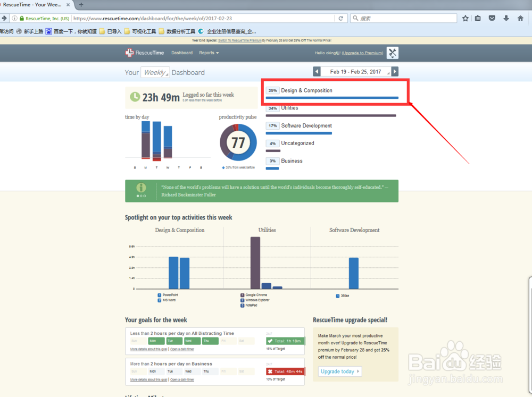Open 新手上路 bookmark
The width and height of the screenshot is (532, 397).
click(30, 31)
